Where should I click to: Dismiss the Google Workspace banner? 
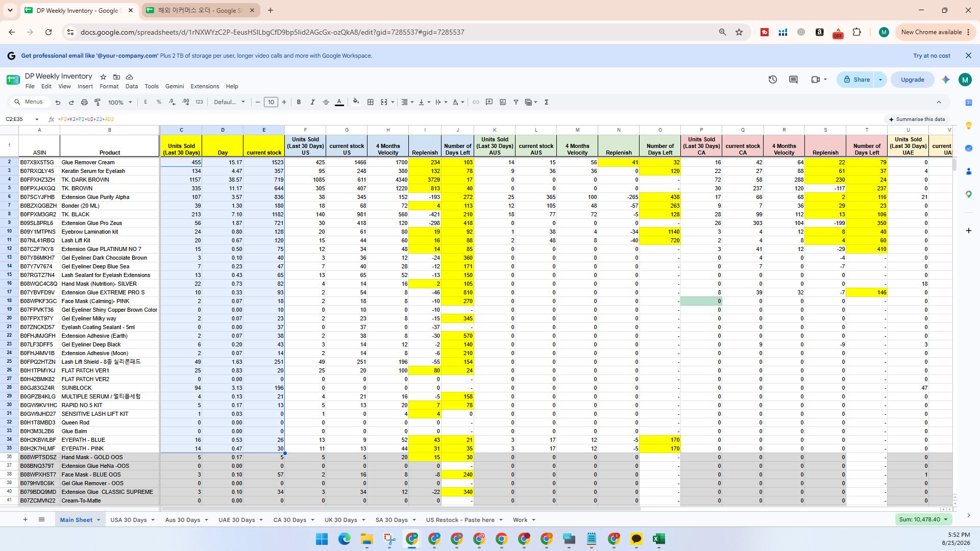tap(968, 56)
